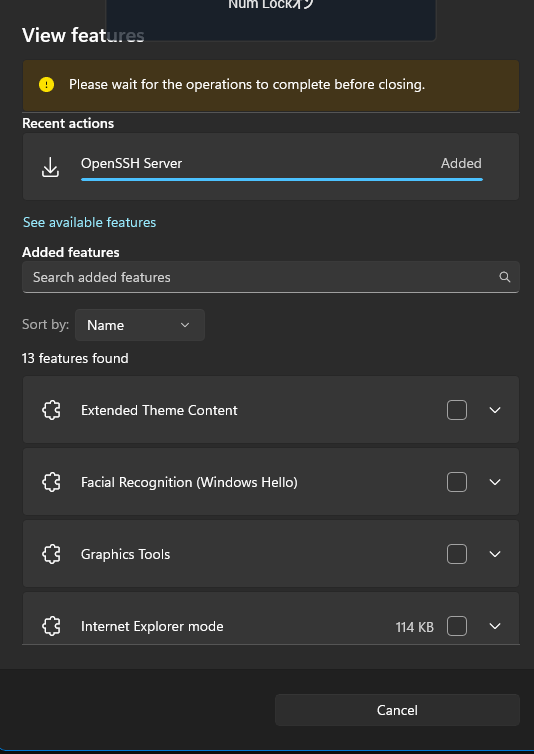Click the search magnifier icon in added features
Viewport: 534px width, 754px height.
point(504,277)
